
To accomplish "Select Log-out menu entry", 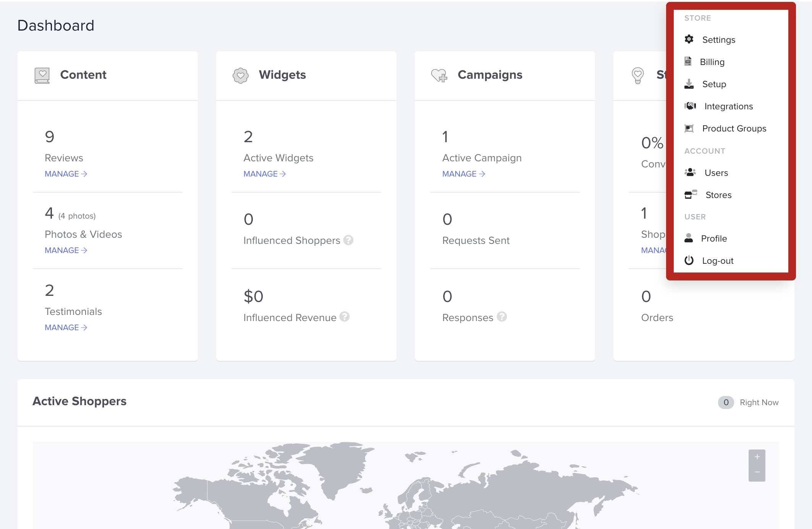I will point(717,261).
